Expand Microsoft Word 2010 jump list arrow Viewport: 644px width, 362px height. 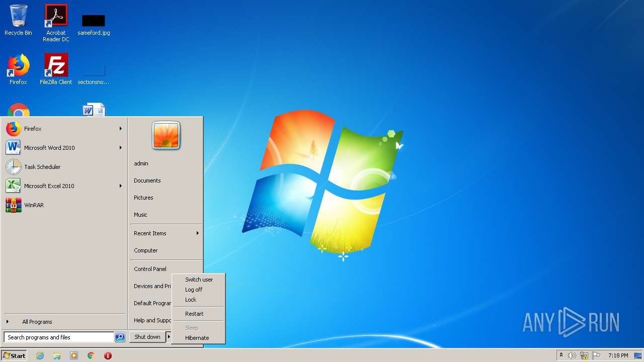121,148
